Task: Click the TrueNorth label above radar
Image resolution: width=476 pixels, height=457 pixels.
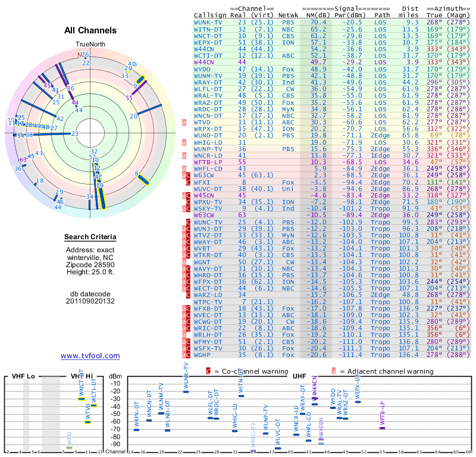Action: [x=90, y=45]
